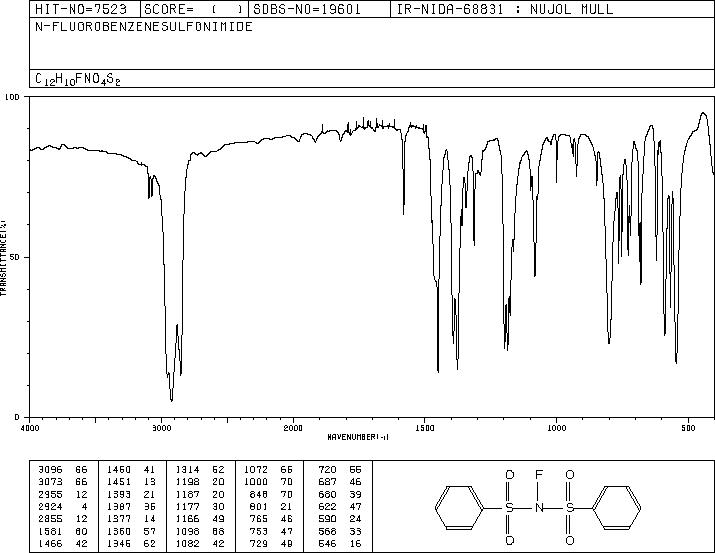Click the 1000 tick label on wavenumber axis

[x=556, y=428]
